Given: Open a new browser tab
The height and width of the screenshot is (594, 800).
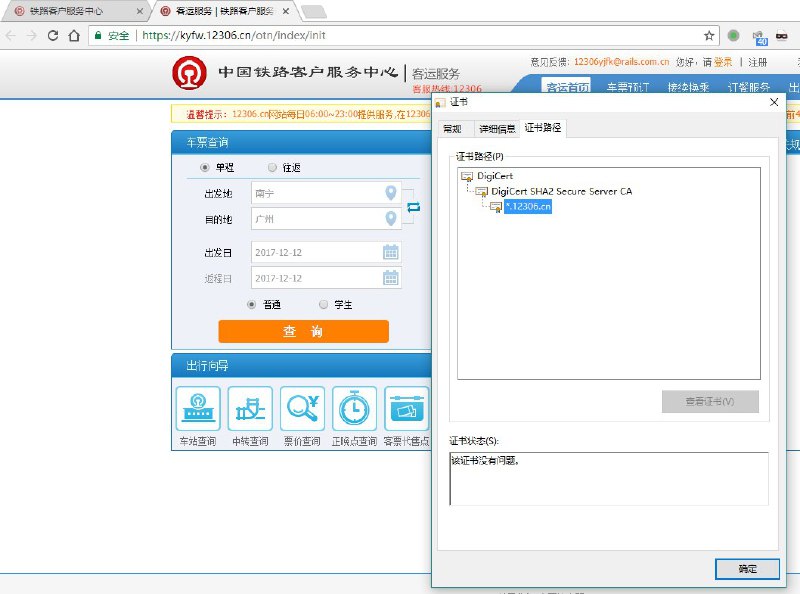Looking at the screenshot, I should point(314,11).
